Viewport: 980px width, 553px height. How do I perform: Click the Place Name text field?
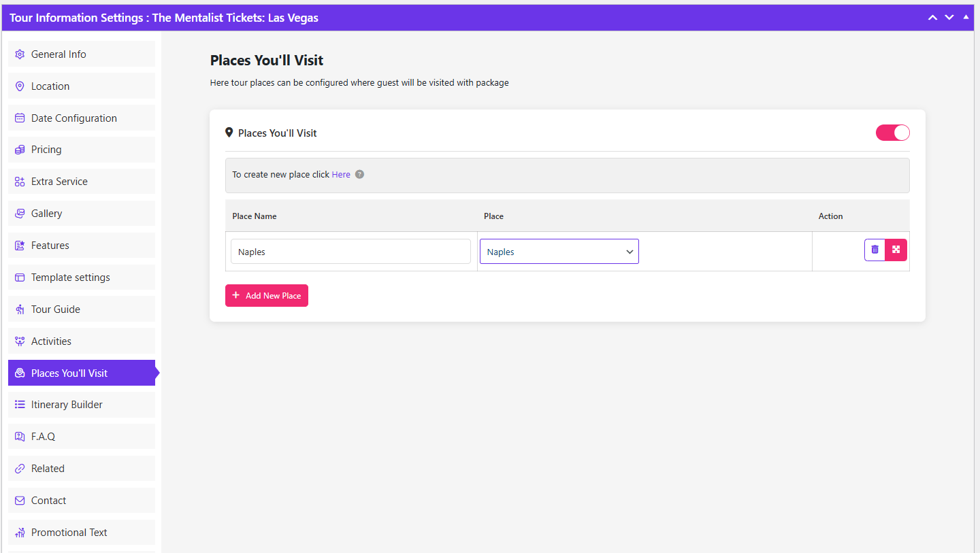point(350,252)
